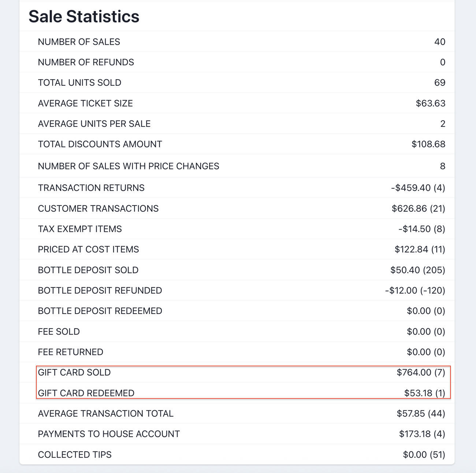Click the average ticket size value $63.63
The height and width of the screenshot is (473, 476).
(x=430, y=103)
